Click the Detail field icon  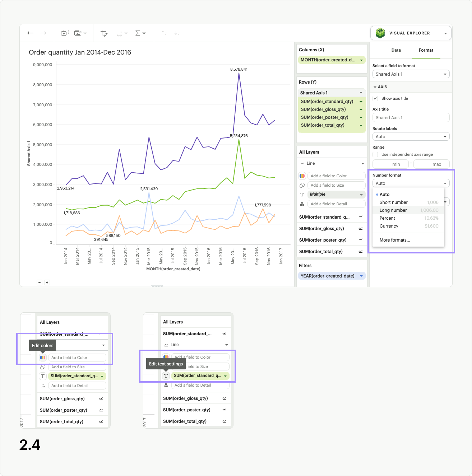click(x=302, y=204)
